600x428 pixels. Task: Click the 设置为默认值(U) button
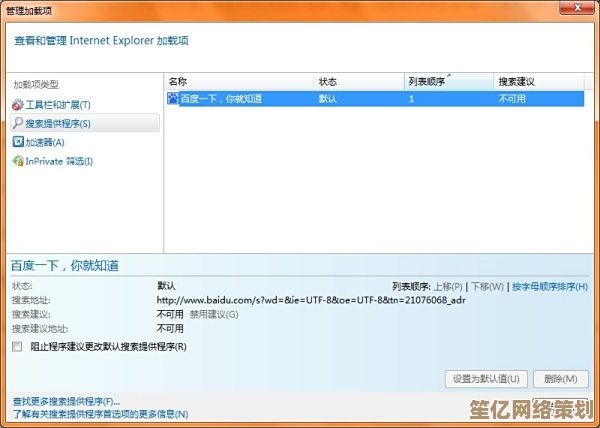point(486,379)
